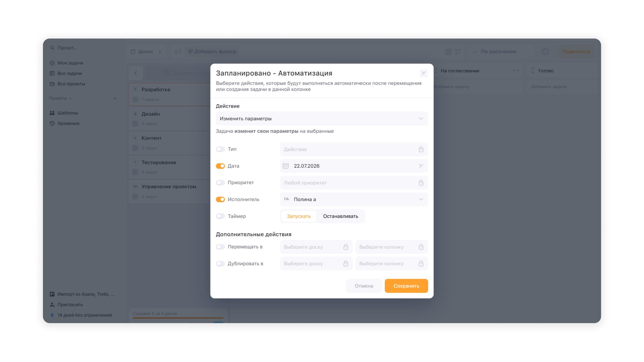Click the lock icon in Тип field
644x362 pixels.
click(x=421, y=149)
